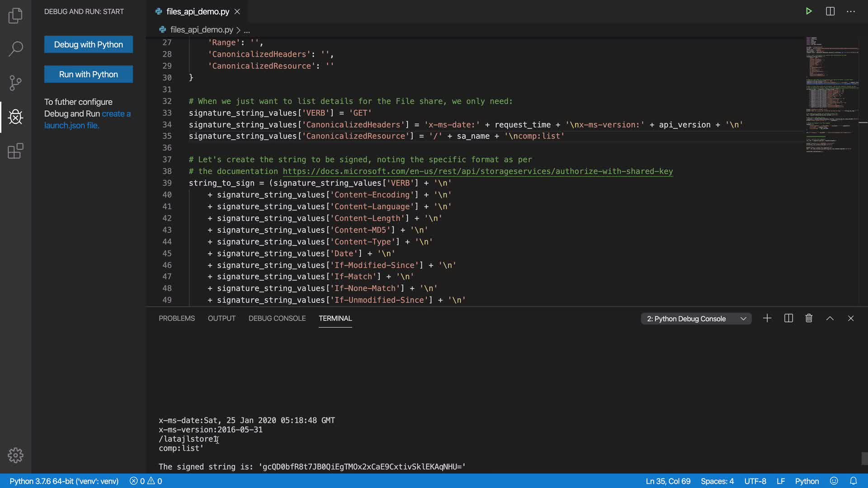This screenshot has height=488, width=868.
Task: Open editor More Actions ellipsis menu
Action: tap(851, 11)
